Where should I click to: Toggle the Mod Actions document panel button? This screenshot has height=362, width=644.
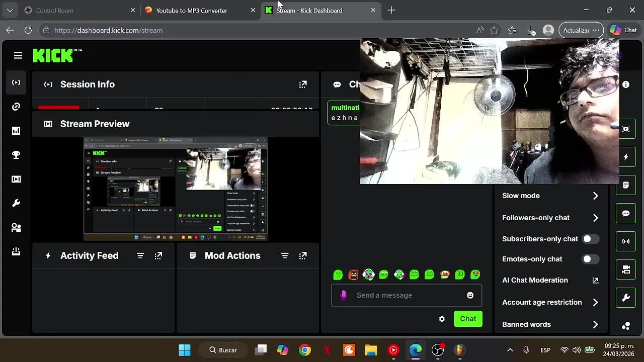[626, 185]
